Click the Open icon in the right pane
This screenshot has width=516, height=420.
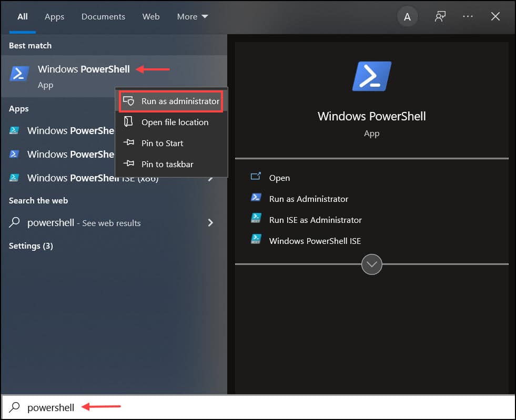(256, 178)
